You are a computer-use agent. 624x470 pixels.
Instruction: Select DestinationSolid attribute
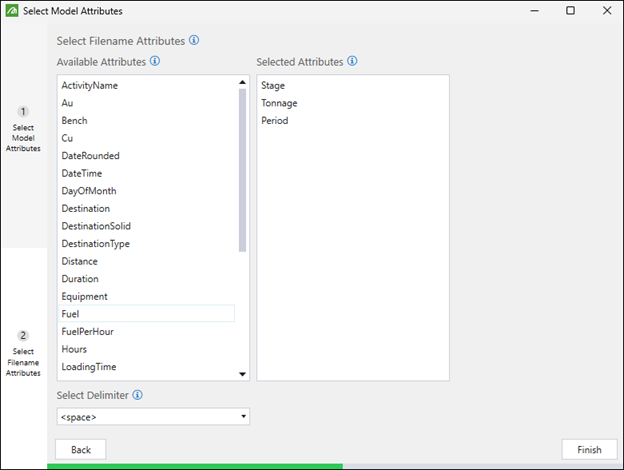146,226
